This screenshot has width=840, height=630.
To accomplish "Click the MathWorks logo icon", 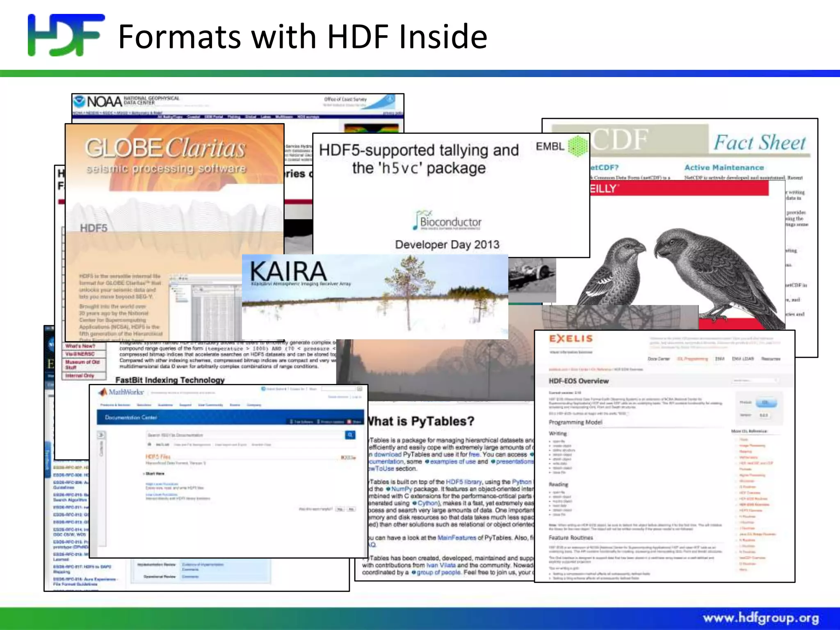I will [103, 392].
